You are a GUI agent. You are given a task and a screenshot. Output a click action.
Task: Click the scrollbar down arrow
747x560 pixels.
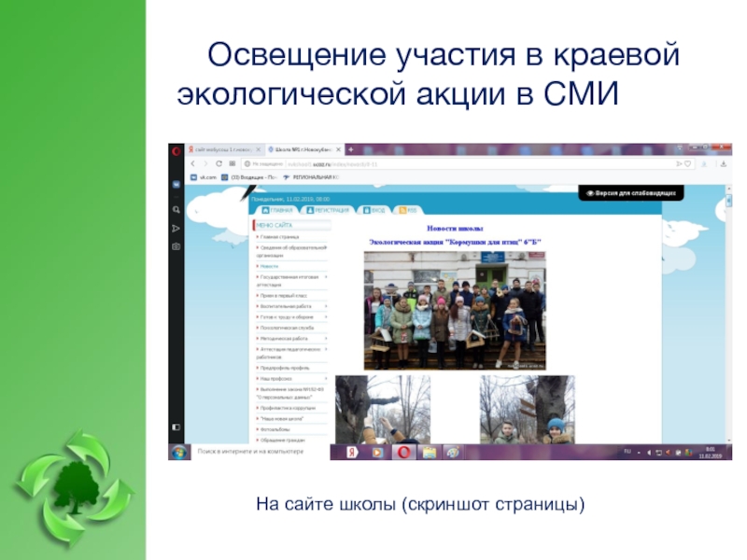pyautogui.click(x=728, y=440)
